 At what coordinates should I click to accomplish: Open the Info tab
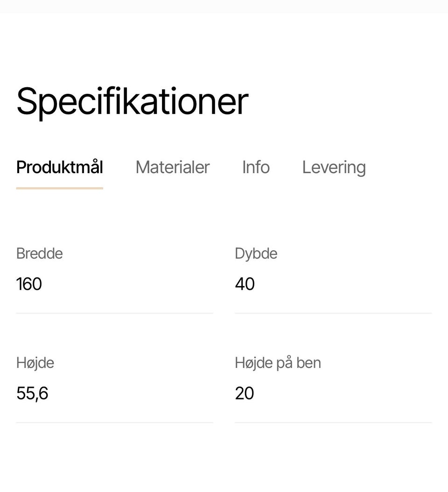256,167
